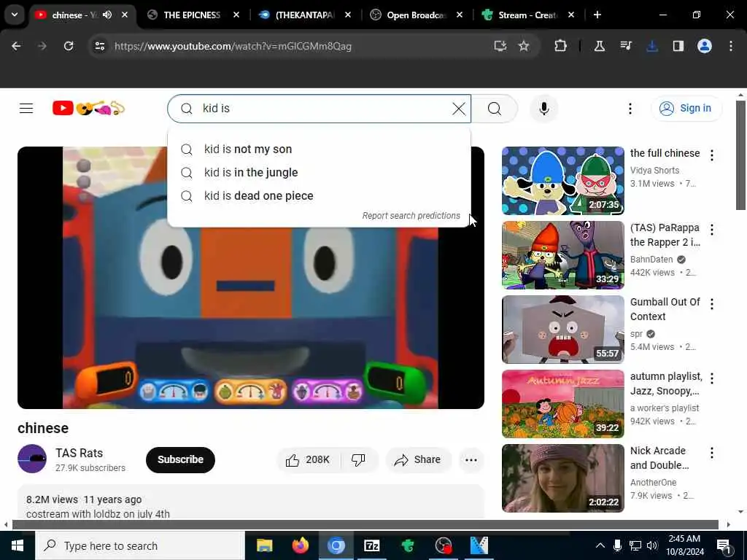Screen dimensions: 747x560
Task: Switch to Open Broadcast tab
Action: [417, 15]
